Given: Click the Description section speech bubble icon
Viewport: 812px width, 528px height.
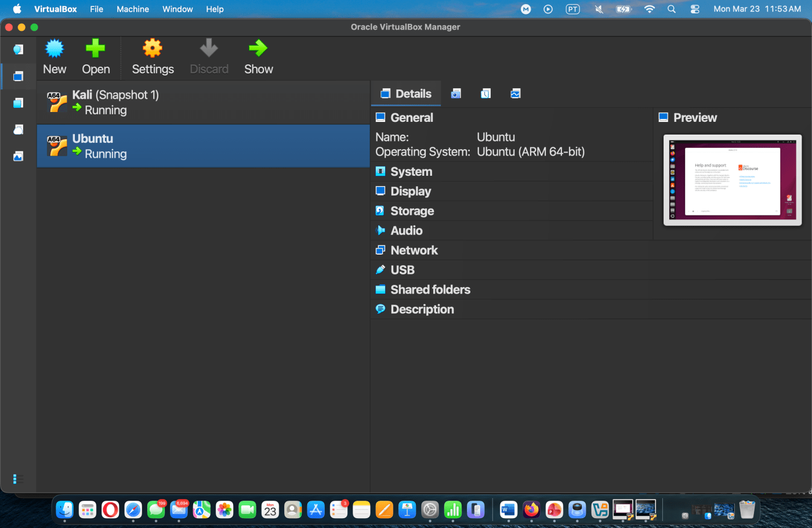Looking at the screenshot, I should (x=380, y=309).
